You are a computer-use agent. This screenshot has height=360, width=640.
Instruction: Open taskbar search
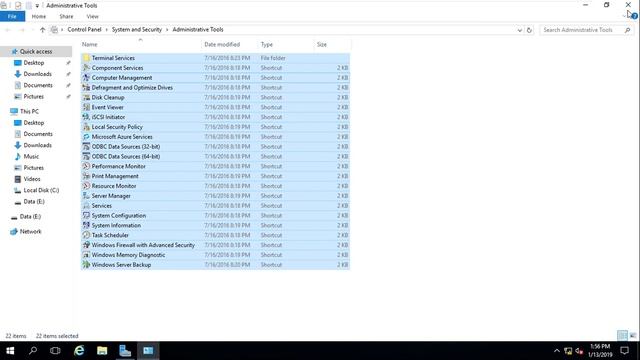[x=33, y=351]
